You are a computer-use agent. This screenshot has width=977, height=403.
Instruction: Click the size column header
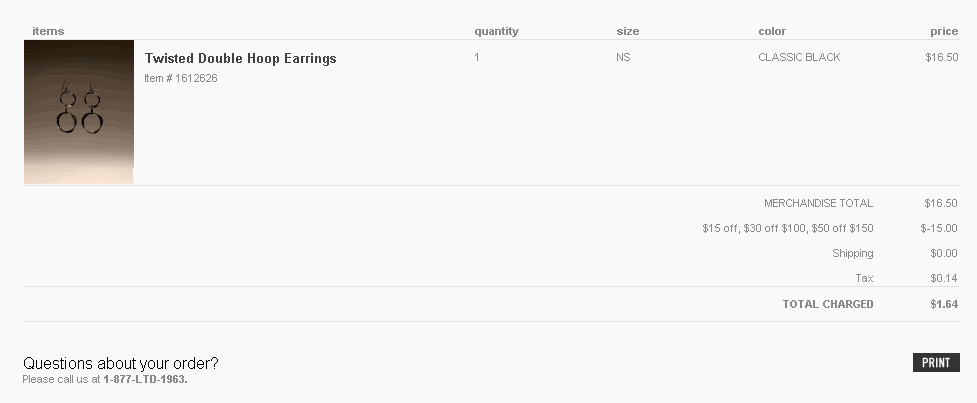point(627,31)
